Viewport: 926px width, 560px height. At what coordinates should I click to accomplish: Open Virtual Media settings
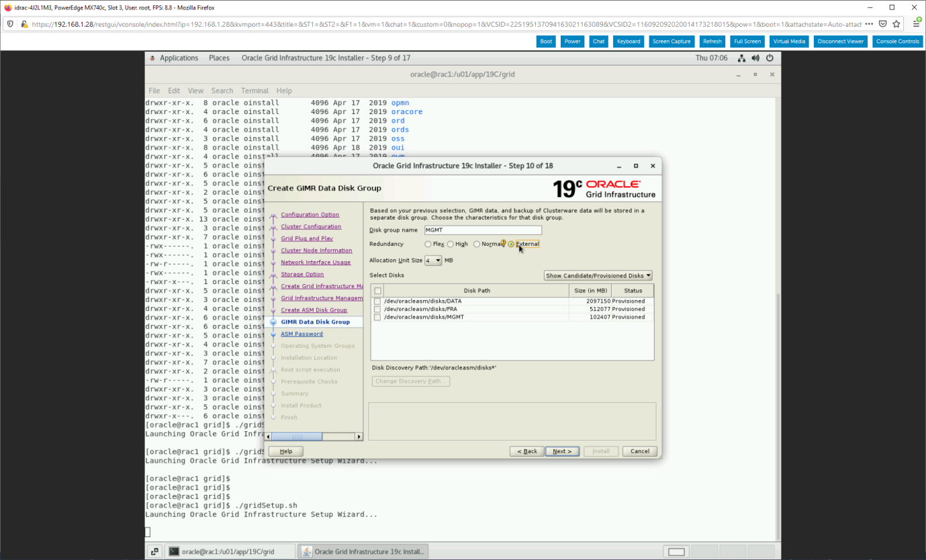coord(789,42)
